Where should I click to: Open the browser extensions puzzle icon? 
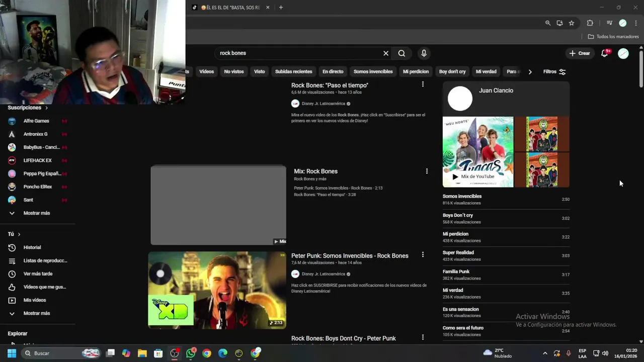(590, 23)
